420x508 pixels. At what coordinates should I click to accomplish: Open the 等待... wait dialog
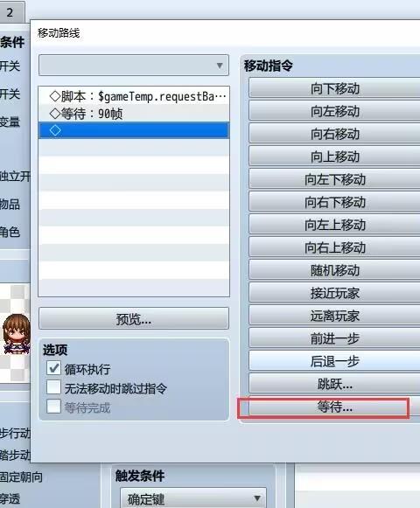335,407
